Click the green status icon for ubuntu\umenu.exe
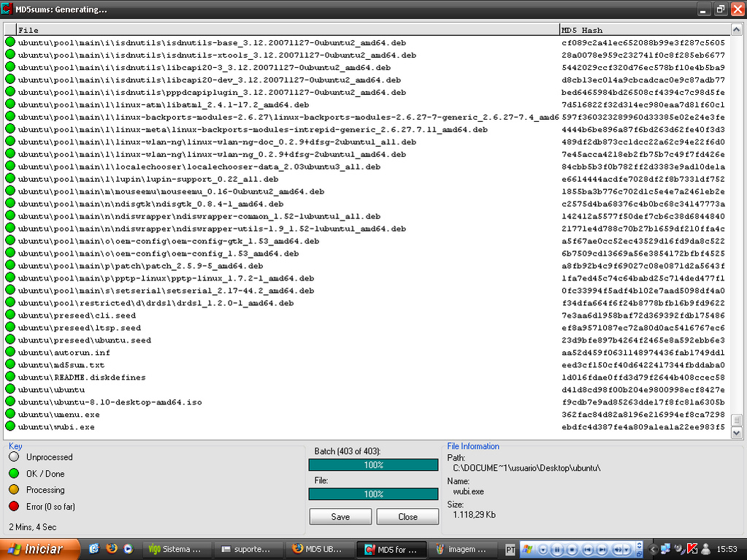 point(10,414)
